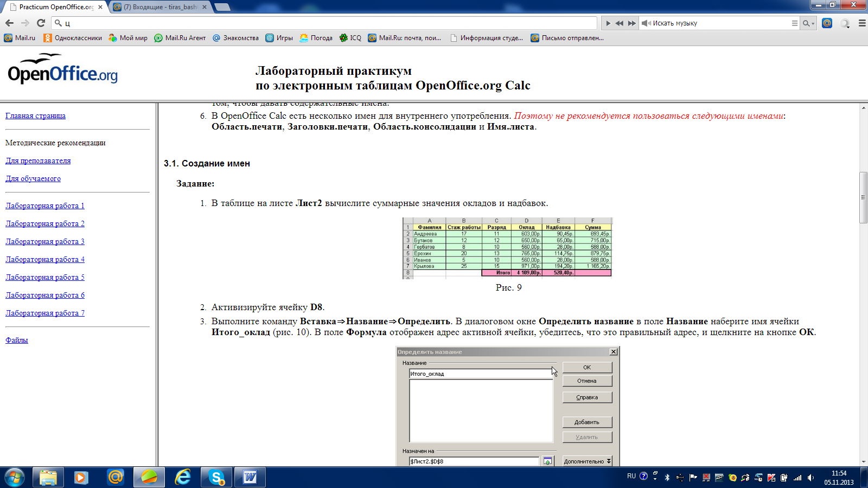Play music with the play button
Image resolution: width=868 pixels, height=488 pixels.
click(x=608, y=23)
